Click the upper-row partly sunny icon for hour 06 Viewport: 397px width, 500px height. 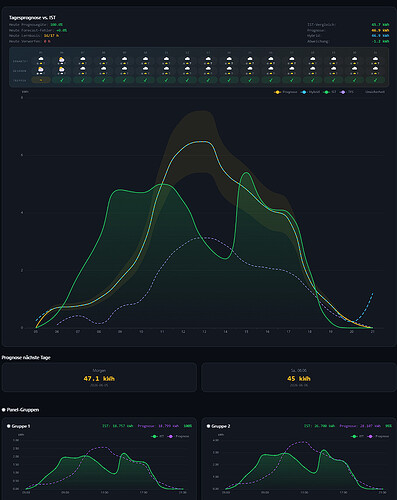click(62, 59)
